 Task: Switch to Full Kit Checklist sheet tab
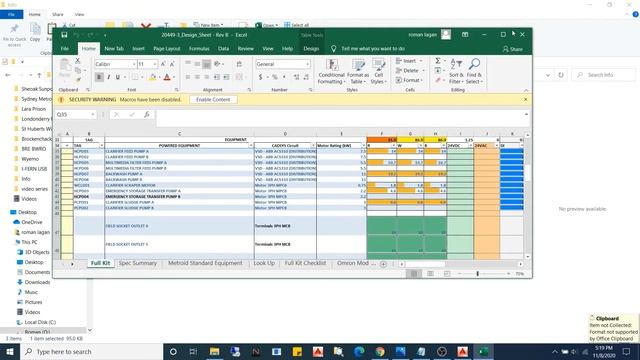click(305, 263)
